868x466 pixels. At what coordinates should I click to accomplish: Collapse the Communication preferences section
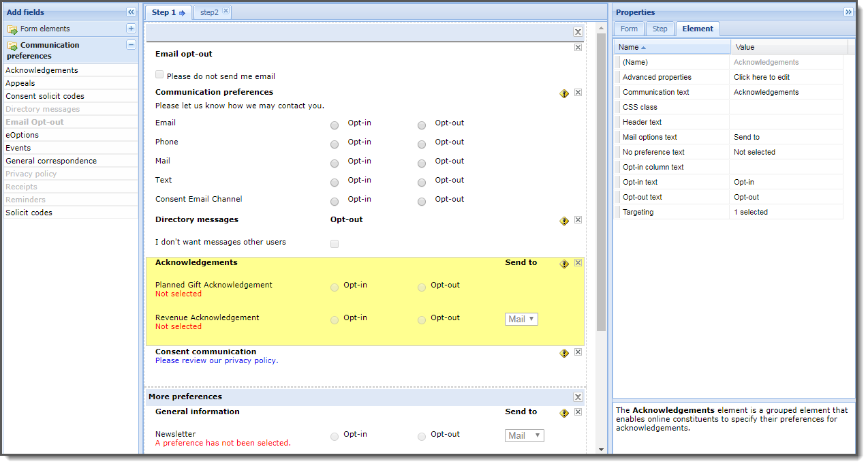pos(131,45)
